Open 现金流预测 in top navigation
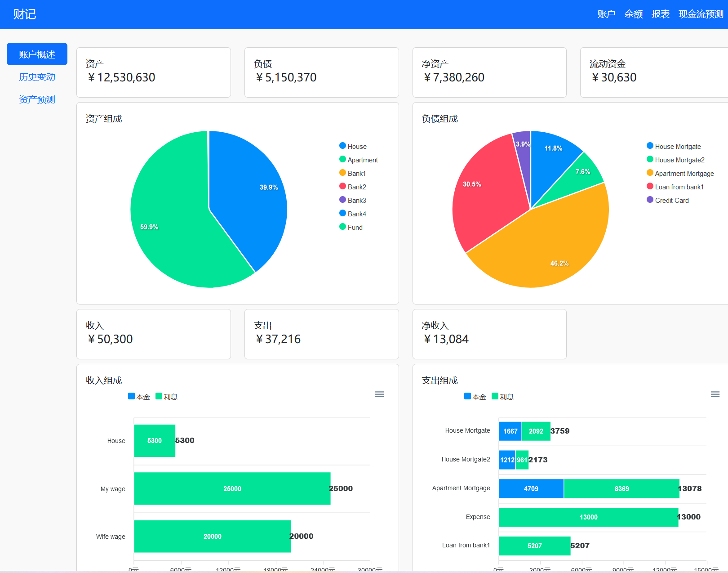 [x=701, y=14]
